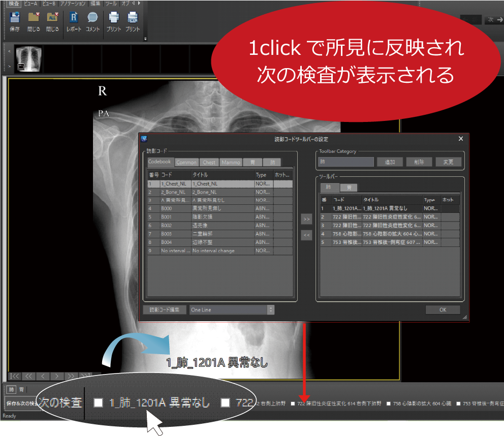Click the right arrow to scroll menu tabs

[x=139, y=4]
